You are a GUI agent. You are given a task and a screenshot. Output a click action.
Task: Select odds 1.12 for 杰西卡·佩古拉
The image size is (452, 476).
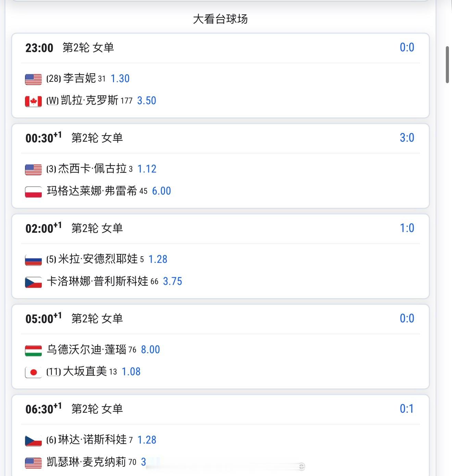pyautogui.click(x=147, y=169)
